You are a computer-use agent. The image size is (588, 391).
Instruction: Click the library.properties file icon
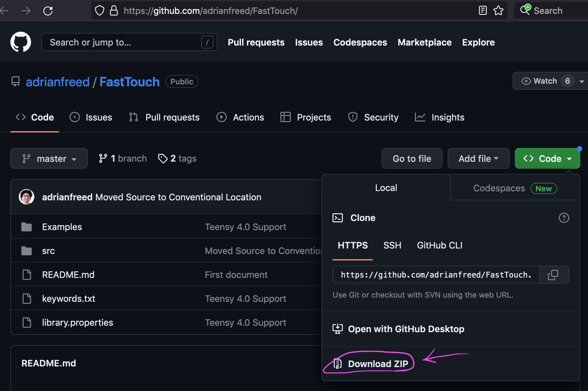(27, 322)
